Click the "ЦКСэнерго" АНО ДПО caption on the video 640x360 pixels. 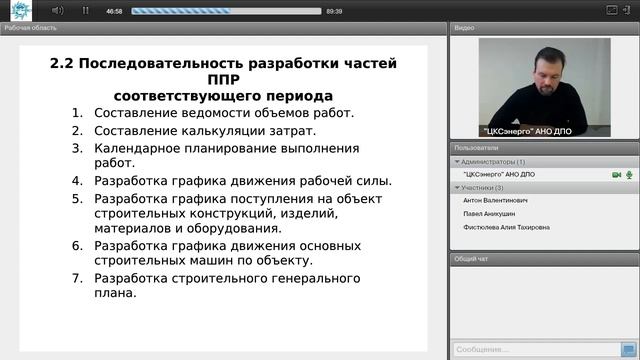tap(527, 131)
